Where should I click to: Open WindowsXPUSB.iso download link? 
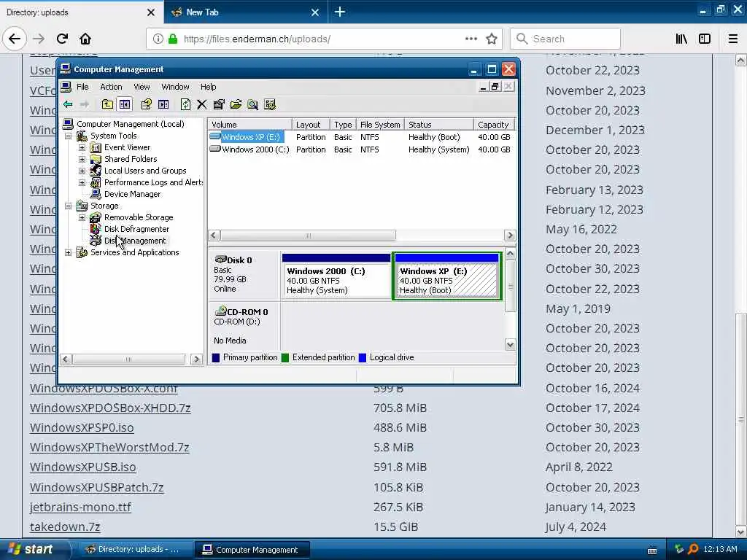click(x=83, y=467)
